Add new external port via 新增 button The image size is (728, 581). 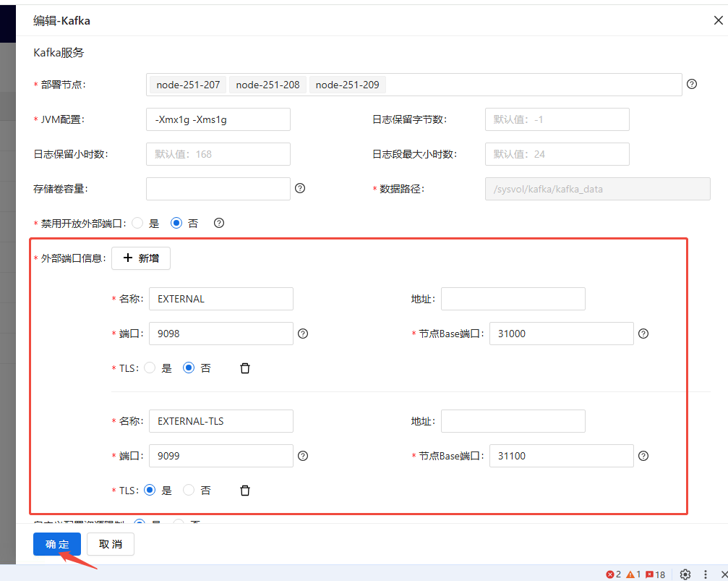click(x=140, y=258)
